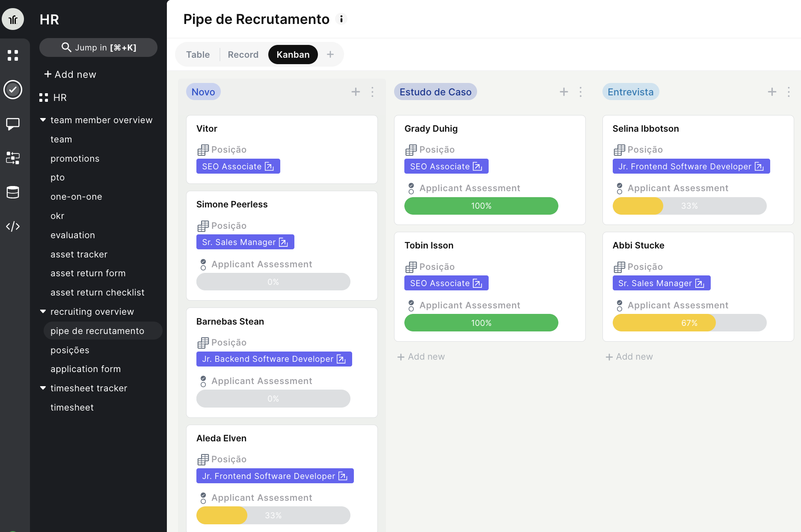Open the apps grid icon in left rail

coord(13,56)
